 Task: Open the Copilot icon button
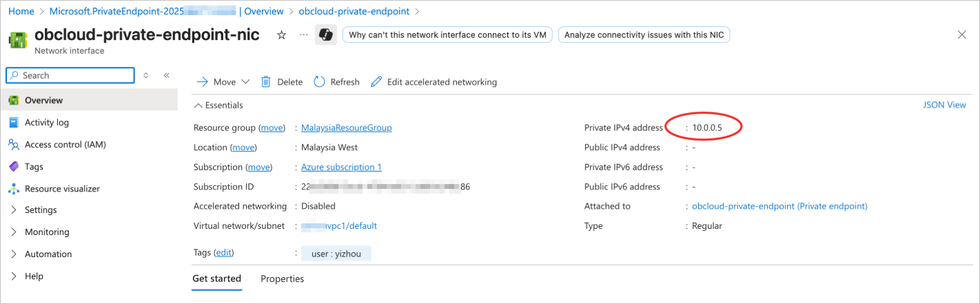[x=325, y=35]
